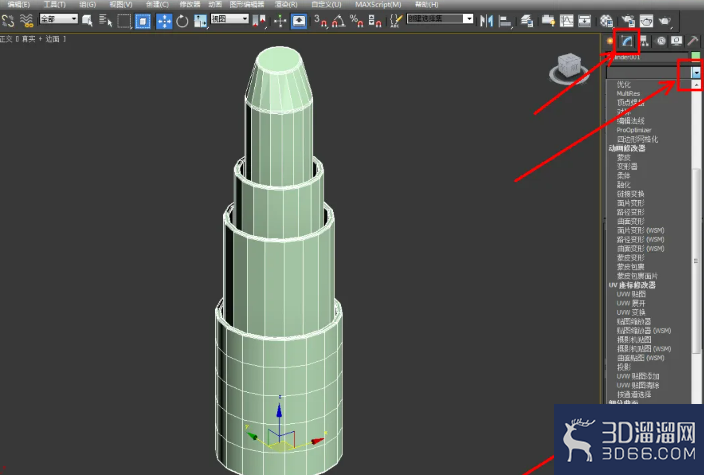Open the modifier list dropdown arrow
Viewport: 704px width, 475px height.
click(696, 72)
